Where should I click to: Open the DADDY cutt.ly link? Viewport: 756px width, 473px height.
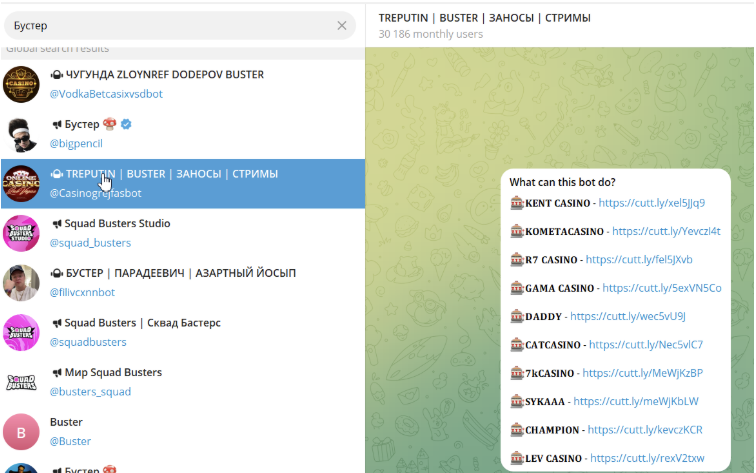[x=628, y=317]
